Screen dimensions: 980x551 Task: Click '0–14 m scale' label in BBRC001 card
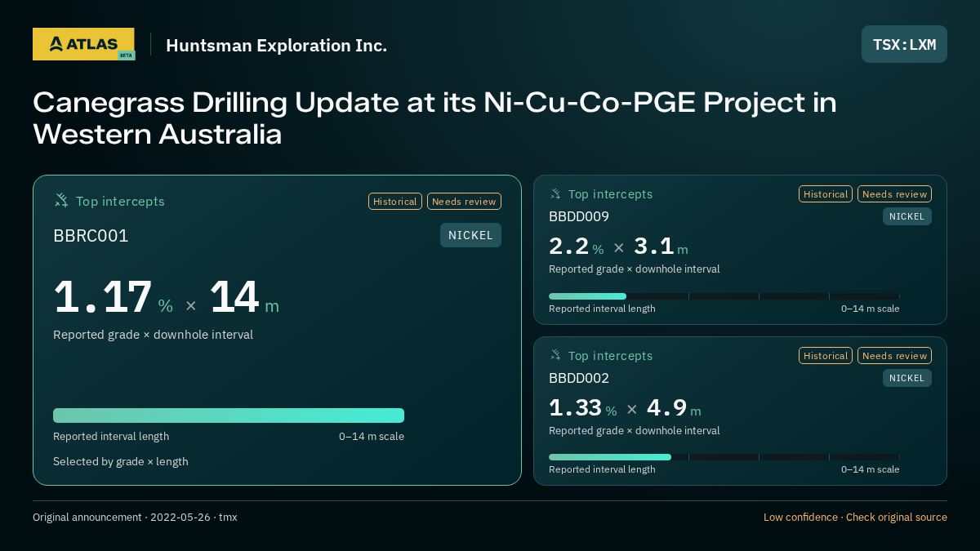(x=372, y=437)
